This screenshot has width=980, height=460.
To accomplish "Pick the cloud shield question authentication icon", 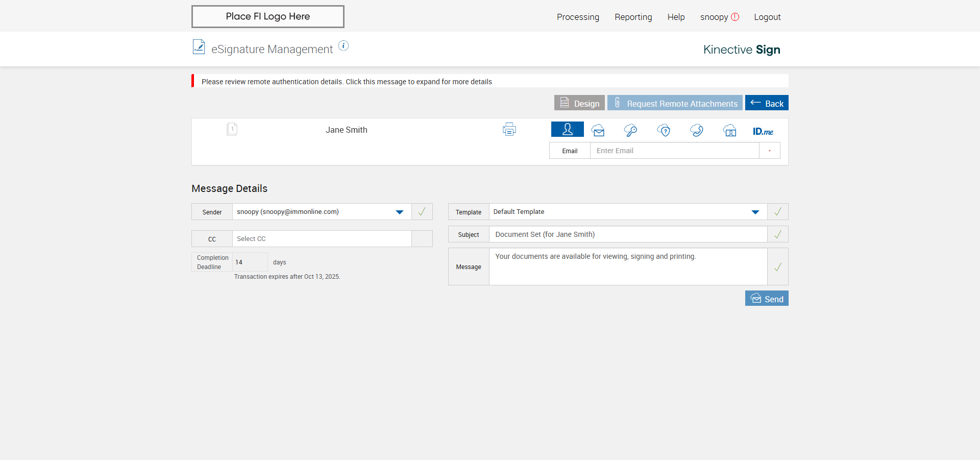I will tap(664, 131).
